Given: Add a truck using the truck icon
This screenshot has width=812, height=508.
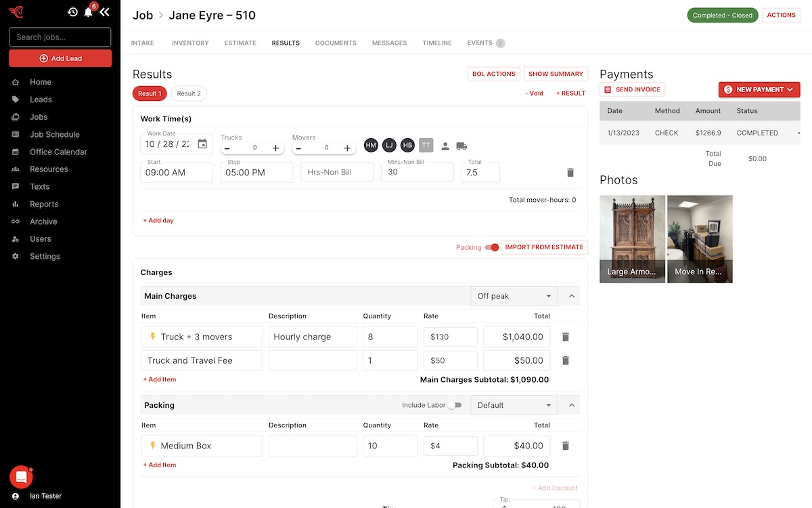Looking at the screenshot, I should 462,145.
